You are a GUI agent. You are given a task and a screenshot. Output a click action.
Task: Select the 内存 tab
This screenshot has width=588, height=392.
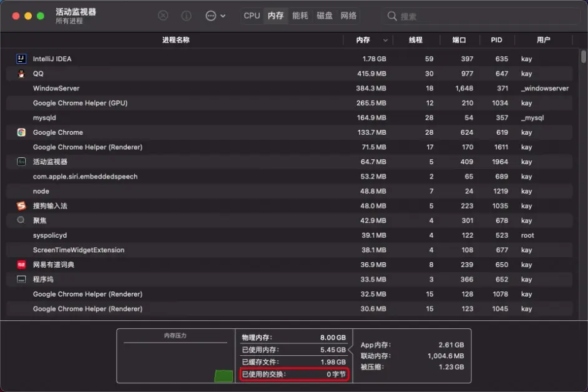(x=276, y=16)
